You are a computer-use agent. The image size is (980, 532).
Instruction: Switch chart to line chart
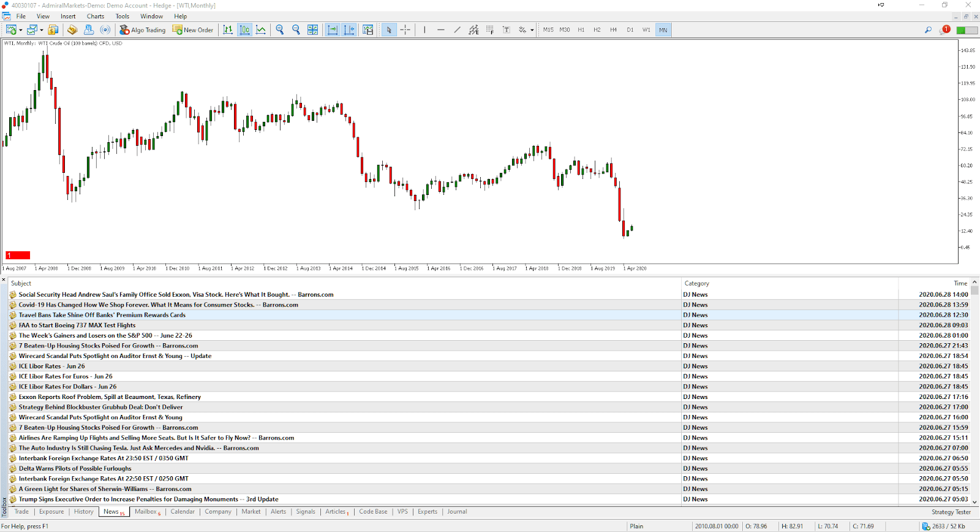tap(261, 29)
